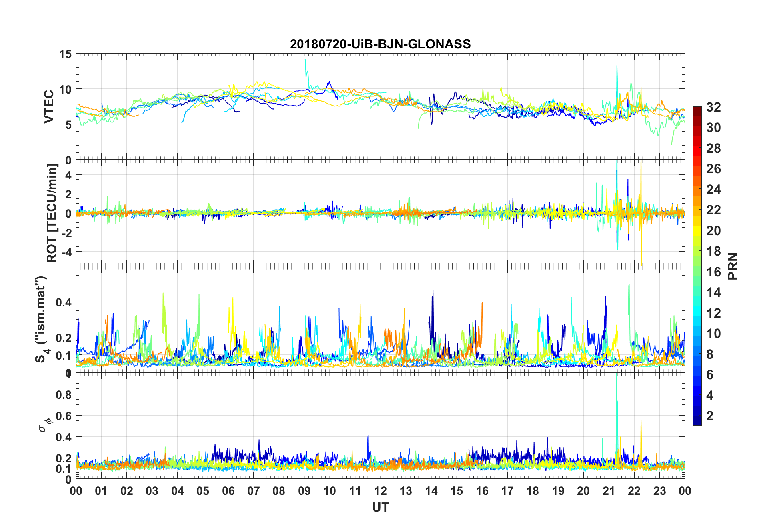
Task: Click the sigma phi y-axis label
Action: [x=45, y=425]
